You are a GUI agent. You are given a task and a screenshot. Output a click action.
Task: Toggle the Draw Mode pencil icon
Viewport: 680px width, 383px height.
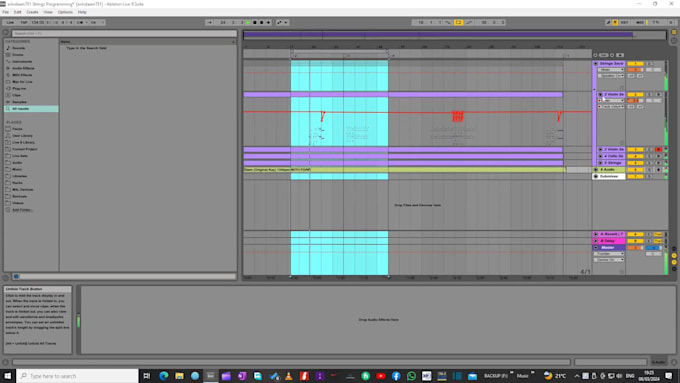(x=608, y=23)
